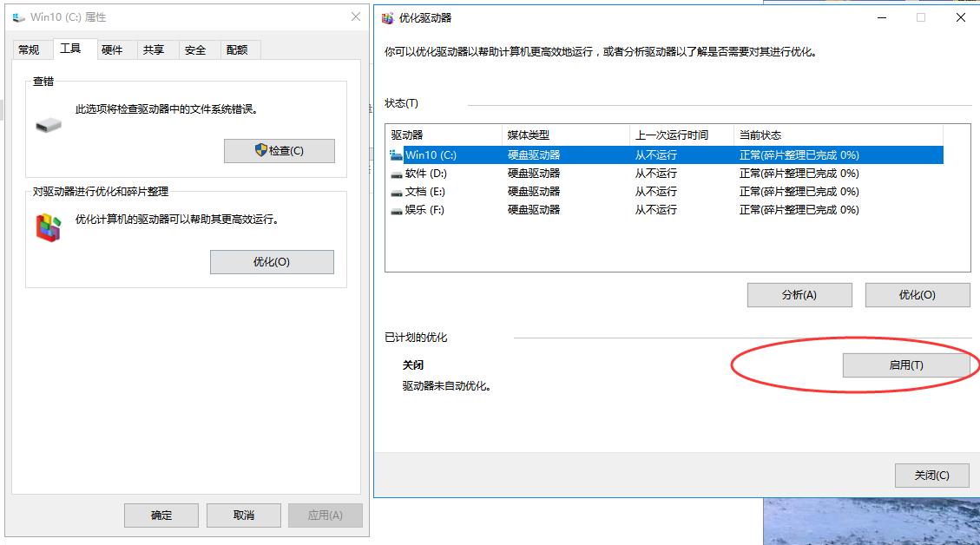Click the drive icon beside 文档 (E:) row
The image size is (980, 545).
396,192
